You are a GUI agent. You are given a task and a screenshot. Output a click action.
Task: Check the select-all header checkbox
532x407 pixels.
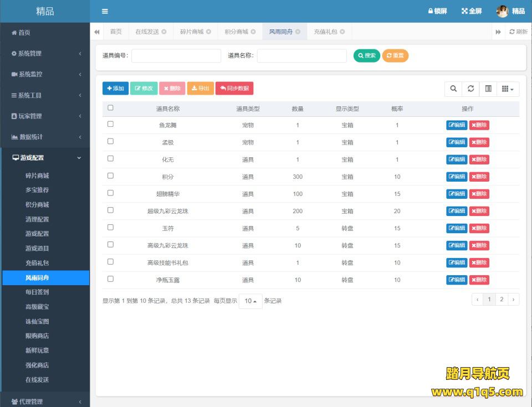coord(110,108)
